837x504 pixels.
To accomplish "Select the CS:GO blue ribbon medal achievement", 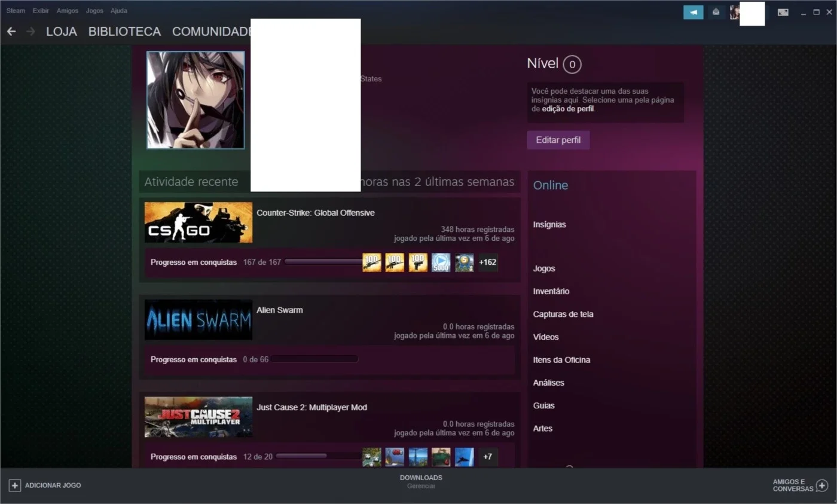I will [464, 262].
